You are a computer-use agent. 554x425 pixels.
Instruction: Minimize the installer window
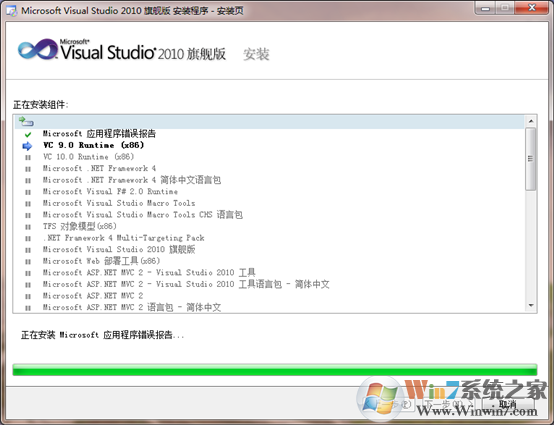(x=486, y=8)
